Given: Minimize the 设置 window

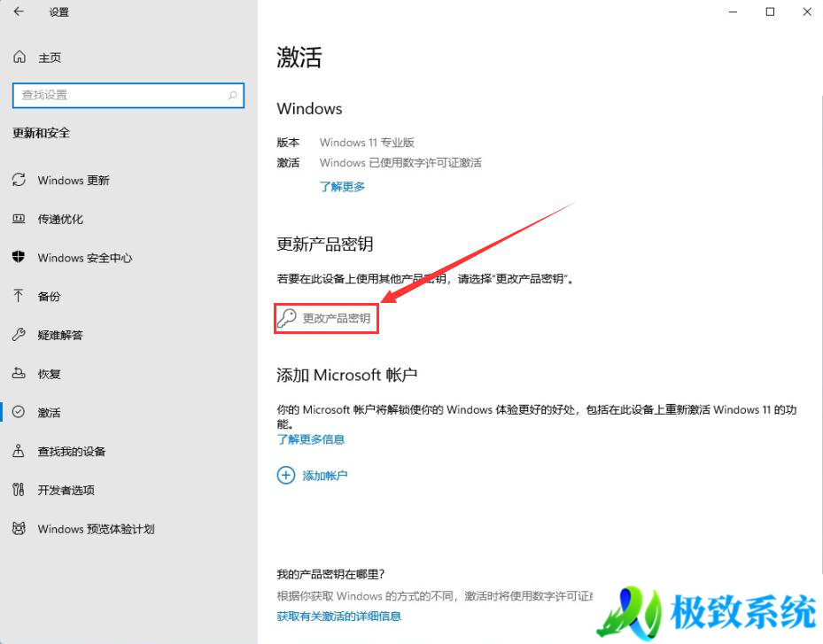Looking at the screenshot, I should (x=734, y=12).
